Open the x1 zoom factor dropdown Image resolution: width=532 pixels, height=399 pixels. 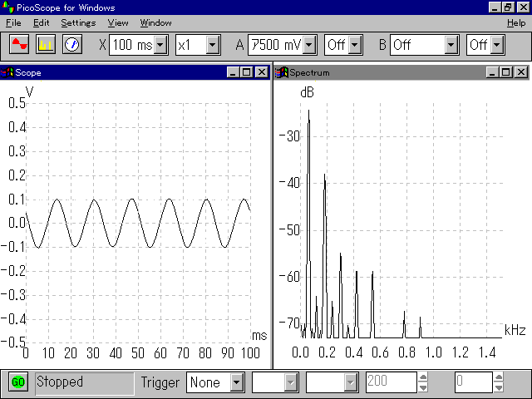[213, 44]
